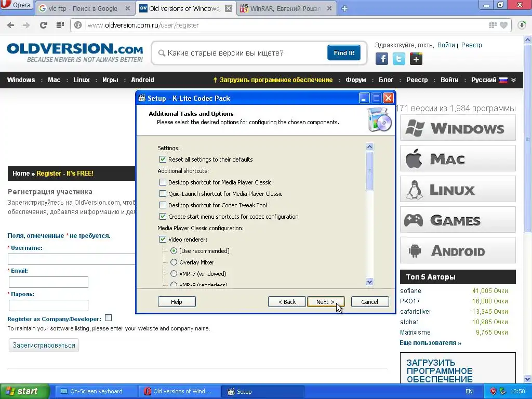The image size is (532, 399).
Task: Click the Opera browser back arrow
Action: click(10, 25)
